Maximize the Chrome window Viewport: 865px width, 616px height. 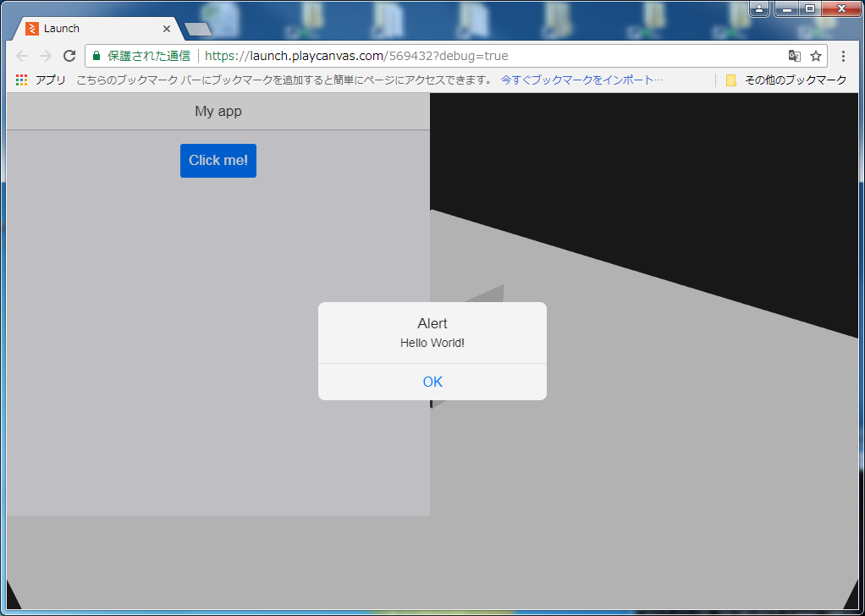pyautogui.click(x=810, y=8)
